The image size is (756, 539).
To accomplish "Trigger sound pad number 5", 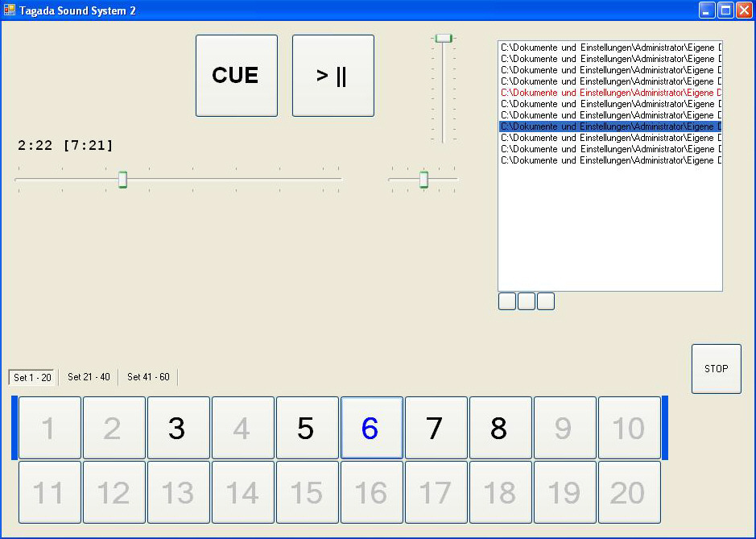I will (307, 428).
